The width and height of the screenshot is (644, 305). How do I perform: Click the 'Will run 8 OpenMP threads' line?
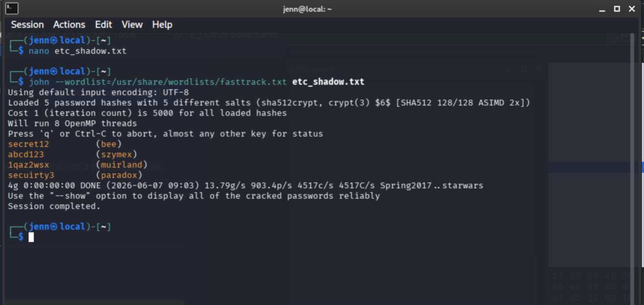(72, 123)
